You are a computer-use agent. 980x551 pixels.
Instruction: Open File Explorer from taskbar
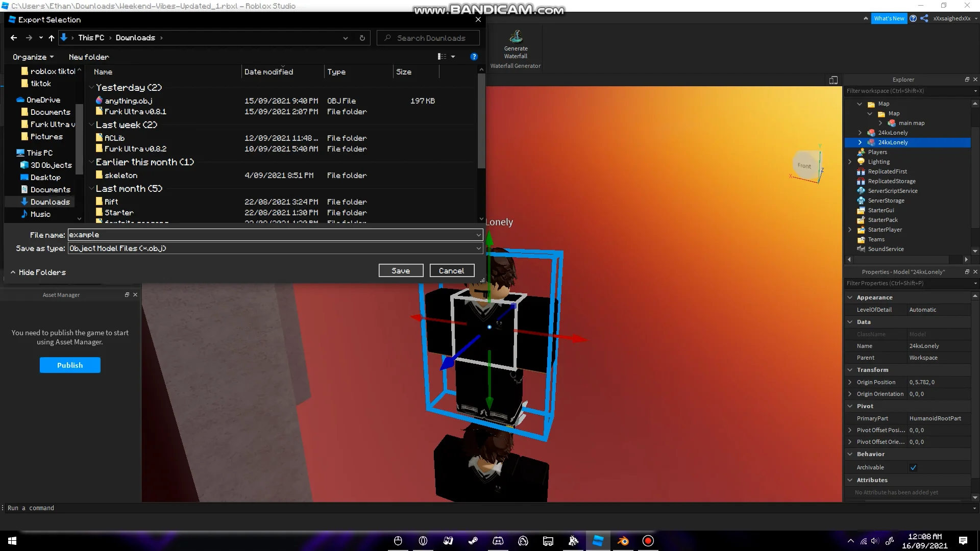548,541
